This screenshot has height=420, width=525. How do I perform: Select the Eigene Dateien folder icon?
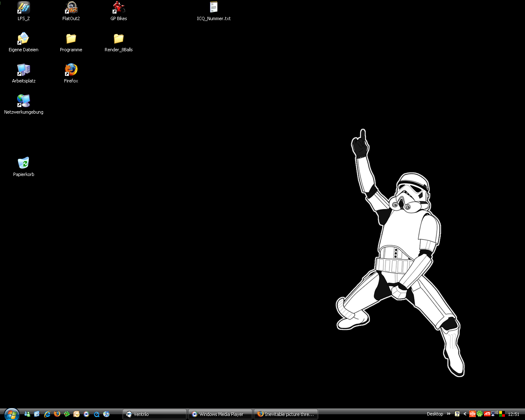click(x=24, y=42)
